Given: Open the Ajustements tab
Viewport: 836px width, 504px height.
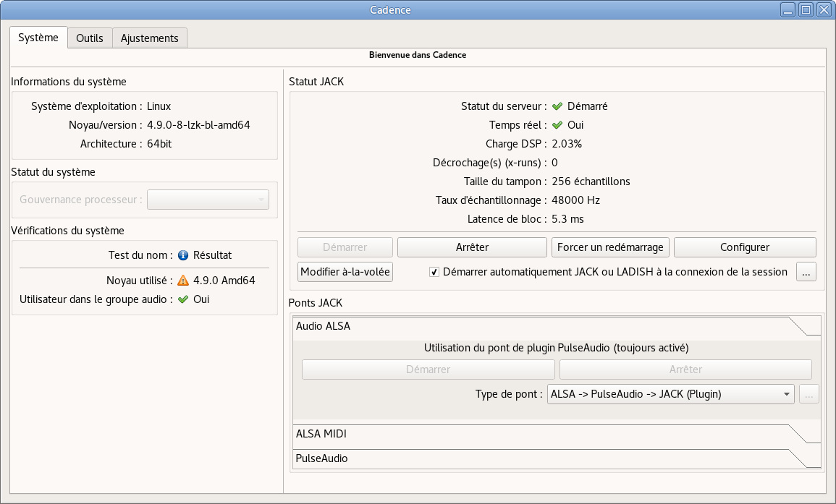Looking at the screenshot, I should (x=150, y=38).
